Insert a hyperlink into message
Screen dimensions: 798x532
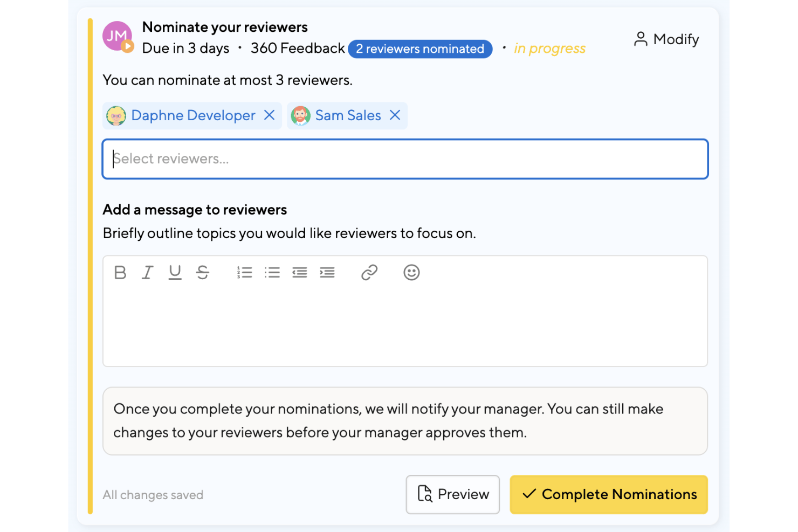(x=369, y=273)
